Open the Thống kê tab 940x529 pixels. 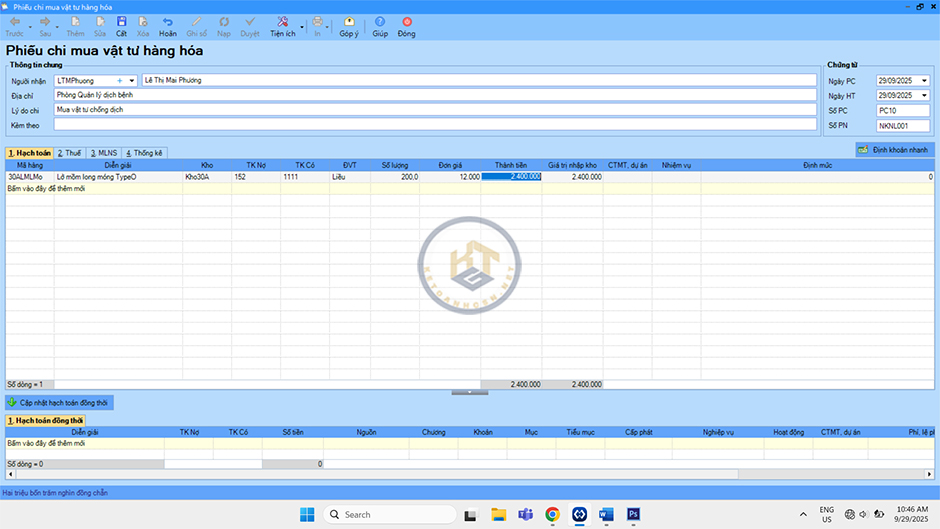click(143, 153)
